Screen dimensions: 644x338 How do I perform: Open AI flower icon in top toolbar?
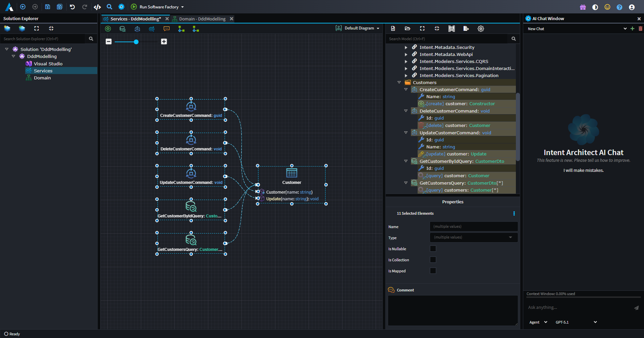tap(121, 7)
